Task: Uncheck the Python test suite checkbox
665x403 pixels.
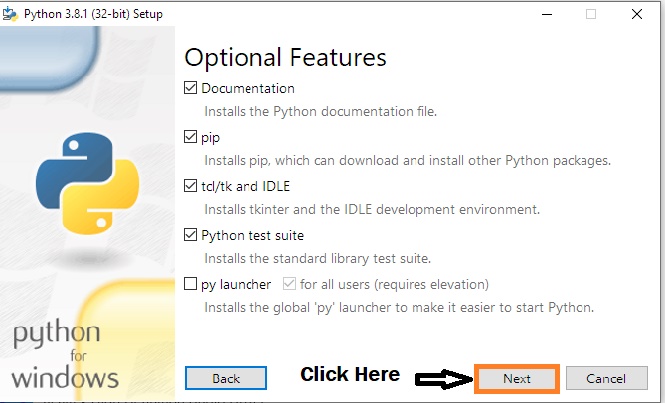Action: 190,235
